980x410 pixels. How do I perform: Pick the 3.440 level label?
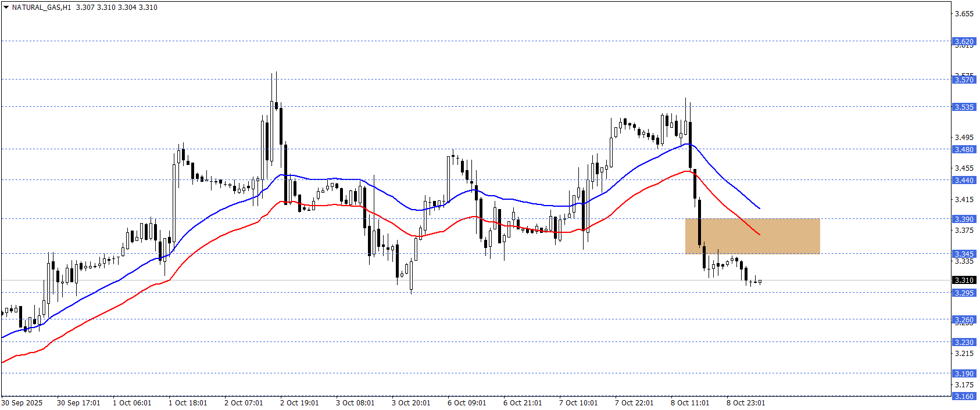coord(964,181)
